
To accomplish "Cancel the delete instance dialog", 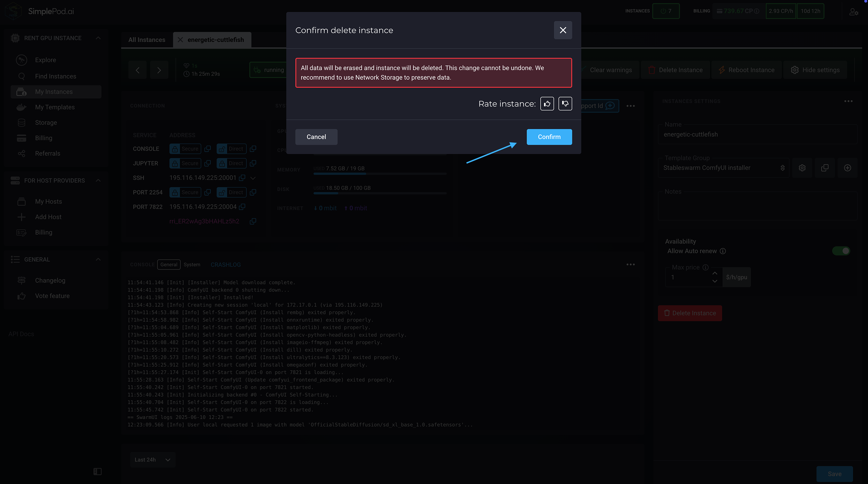I will pos(316,137).
